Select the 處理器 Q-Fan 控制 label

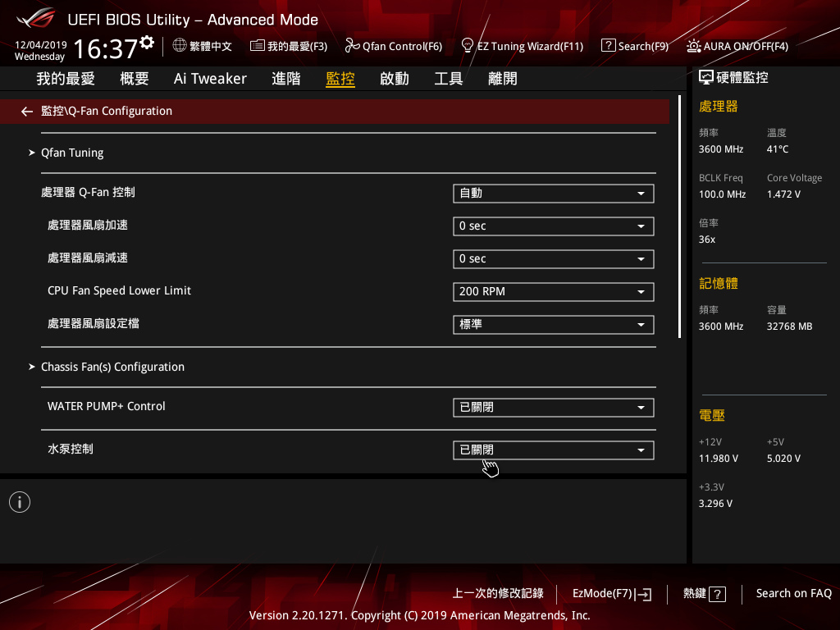pyautogui.click(x=88, y=192)
